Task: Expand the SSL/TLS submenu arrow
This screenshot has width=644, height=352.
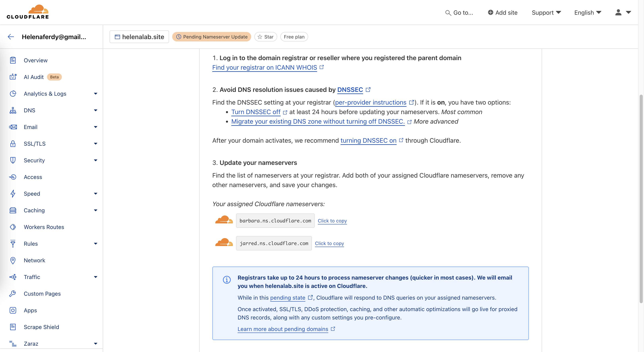Action: click(x=95, y=144)
